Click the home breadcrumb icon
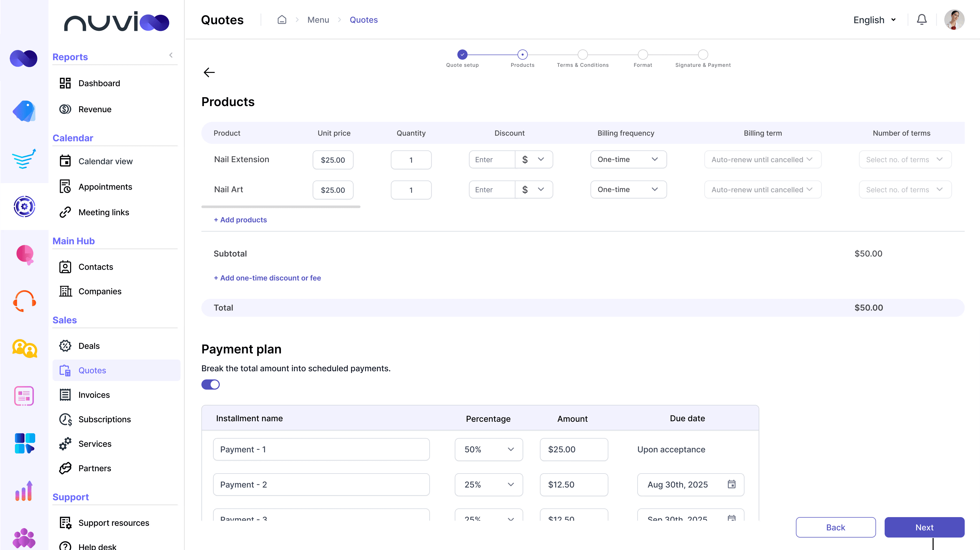 tap(281, 20)
